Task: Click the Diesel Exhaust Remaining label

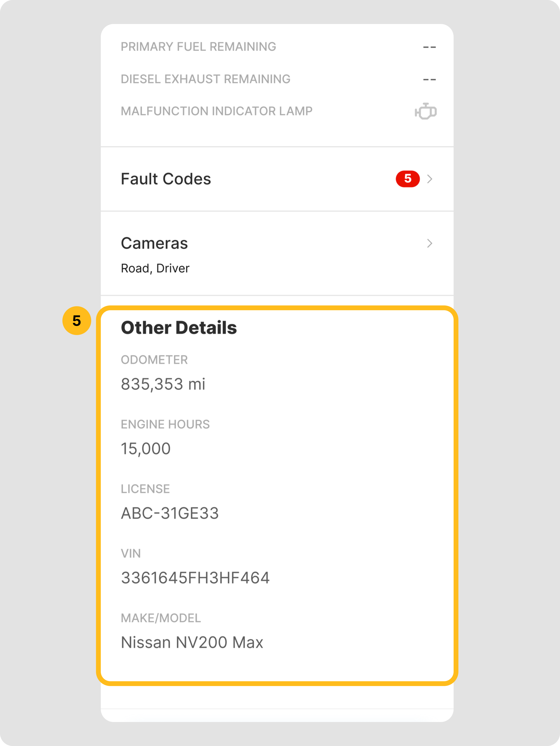Action: 205,79
